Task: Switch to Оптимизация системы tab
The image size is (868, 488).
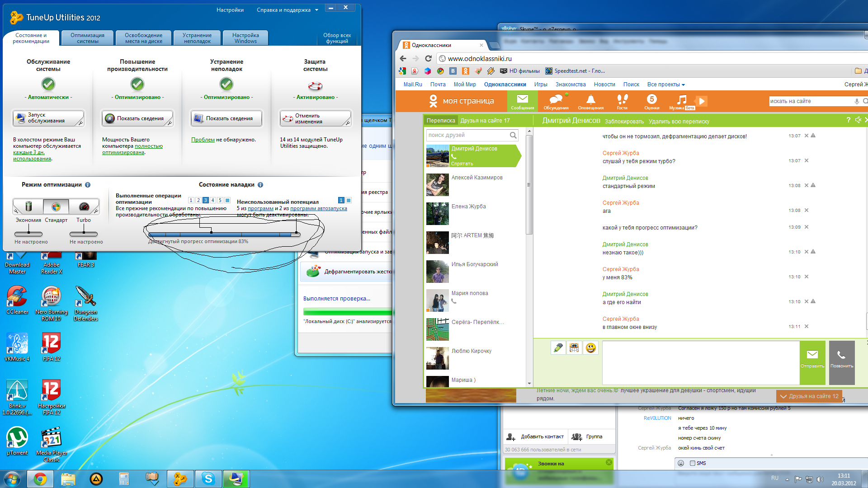Action: 87,38
